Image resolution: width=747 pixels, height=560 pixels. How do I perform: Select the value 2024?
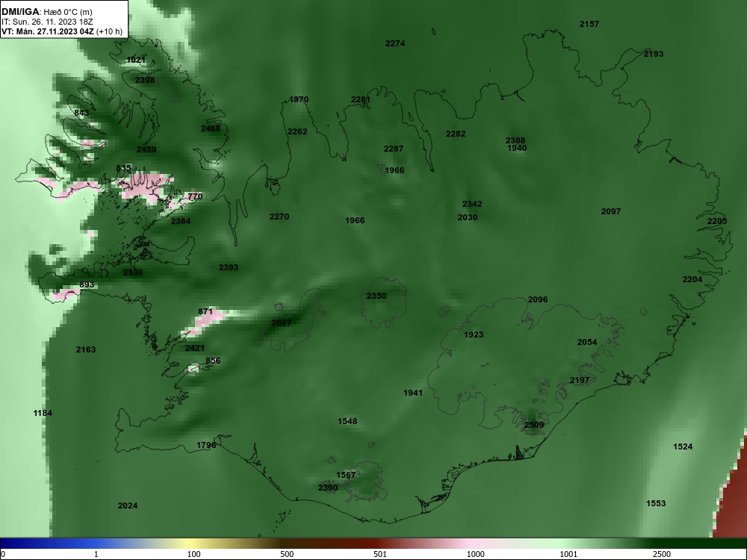pos(128,505)
